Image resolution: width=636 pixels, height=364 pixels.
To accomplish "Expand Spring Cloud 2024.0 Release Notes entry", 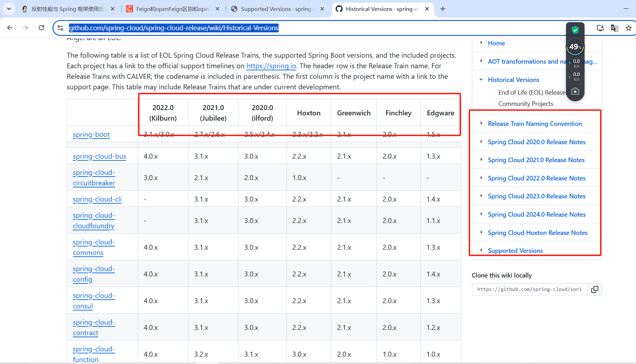I will [481, 214].
